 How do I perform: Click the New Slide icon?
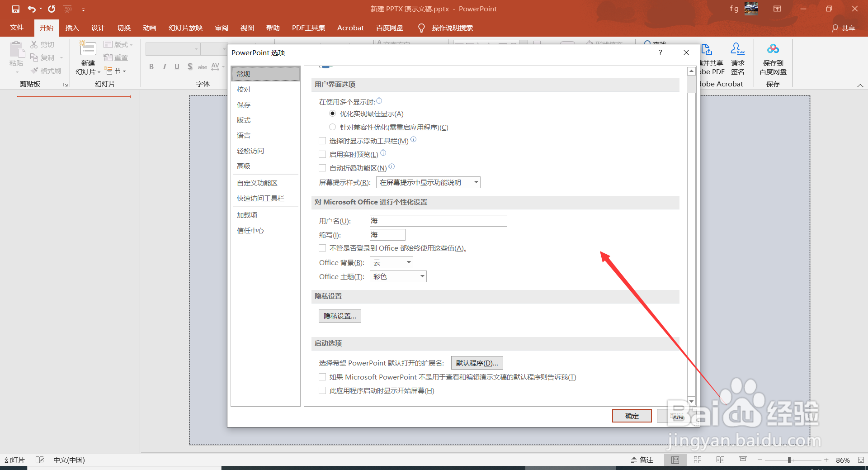pyautogui.click(x=88, y=49)
